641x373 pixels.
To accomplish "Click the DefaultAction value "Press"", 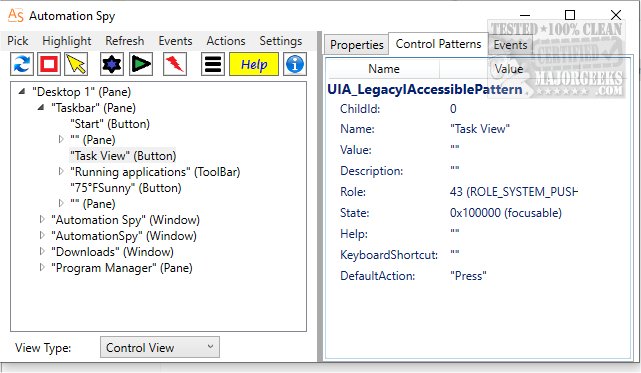I will point(468,276).
